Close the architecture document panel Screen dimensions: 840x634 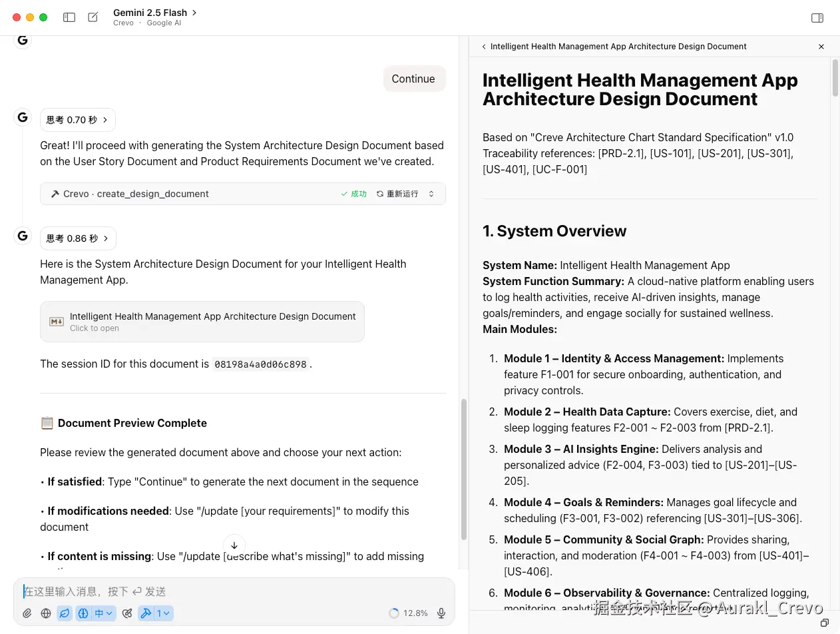coord(821,47)
